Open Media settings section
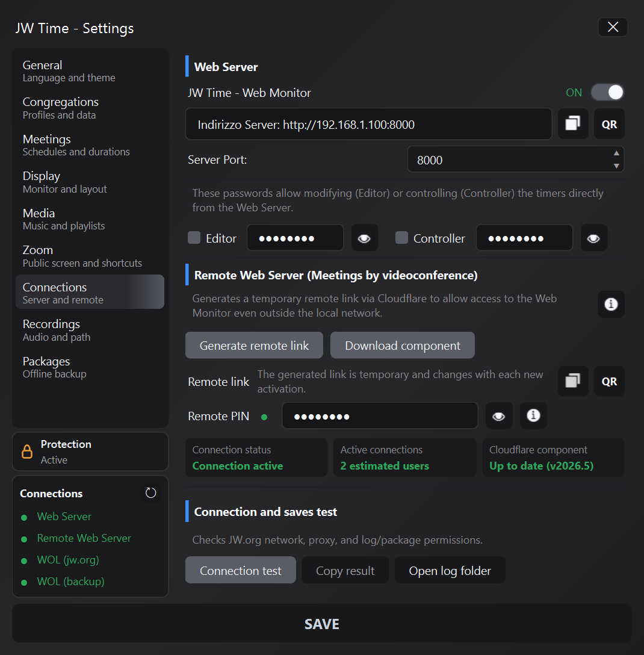Viewport: 644px width, 655px height. click(x=90, y=219)
